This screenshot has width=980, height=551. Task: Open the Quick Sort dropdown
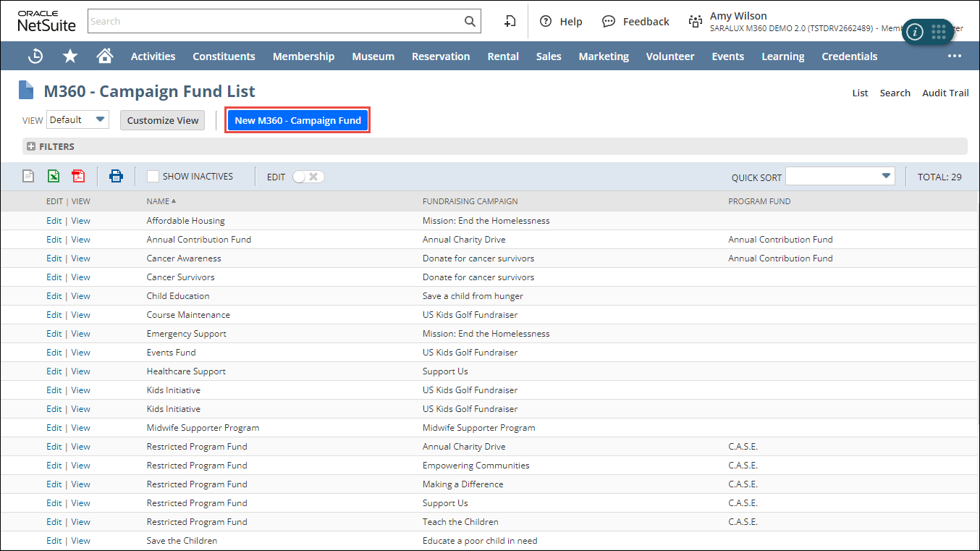tap(840, 176)
